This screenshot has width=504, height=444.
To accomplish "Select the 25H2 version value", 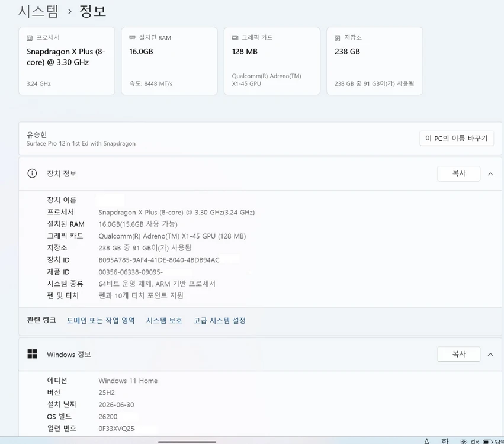I will coord(107,392).
